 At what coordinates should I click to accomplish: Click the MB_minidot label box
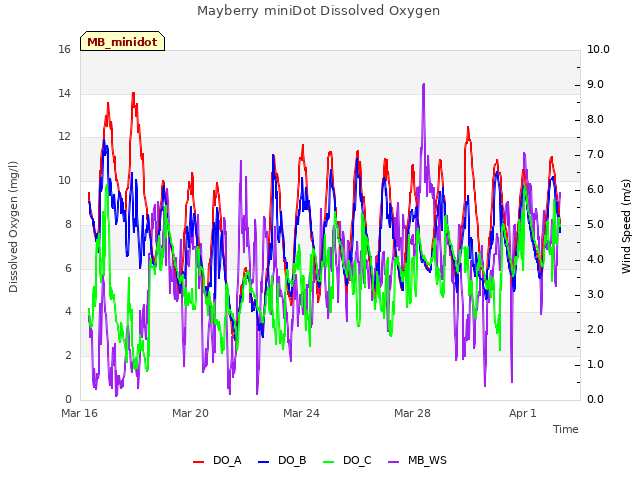pyautogui.click(x=122, y=41)
